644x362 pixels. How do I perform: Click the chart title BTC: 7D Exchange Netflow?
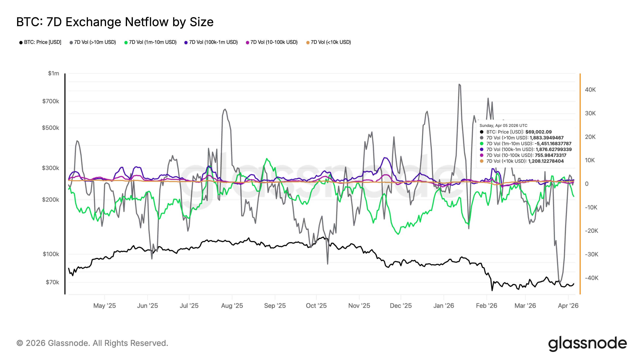[115, 22]
